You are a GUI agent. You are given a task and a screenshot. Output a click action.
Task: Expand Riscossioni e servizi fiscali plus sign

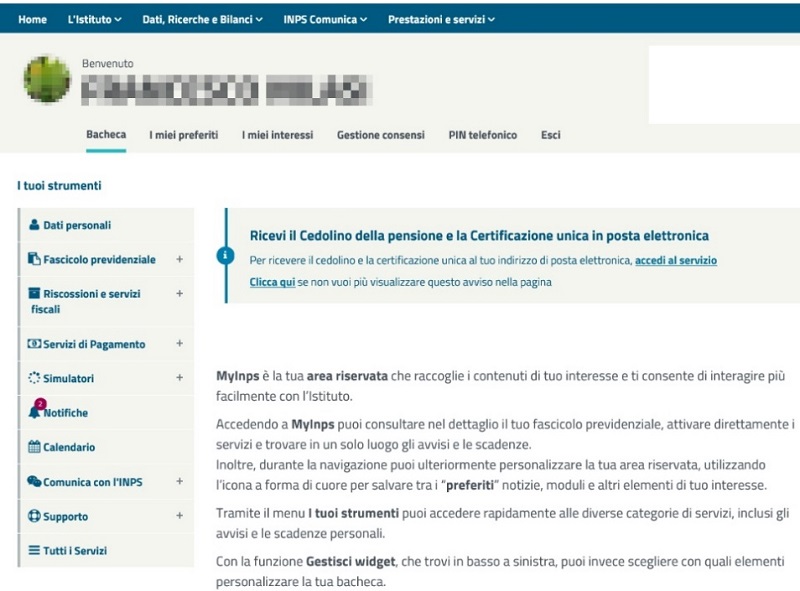click(x=180, y=293)
